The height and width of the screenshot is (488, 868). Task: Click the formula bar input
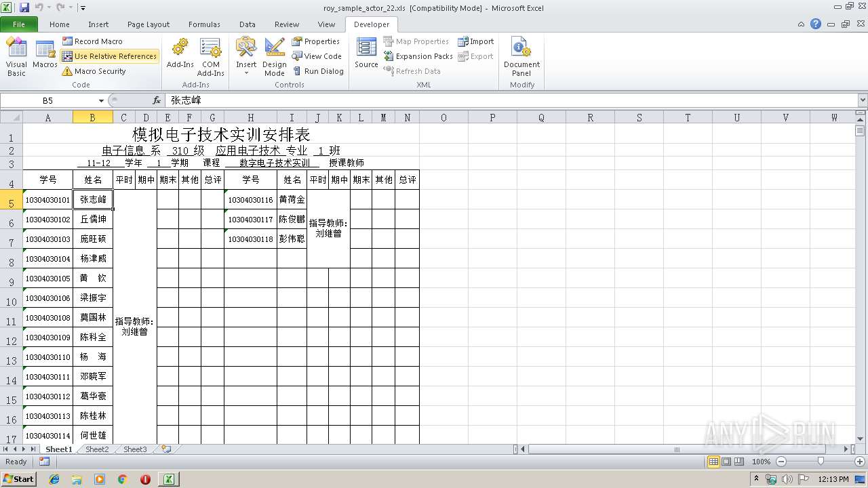tap(511, 100)
